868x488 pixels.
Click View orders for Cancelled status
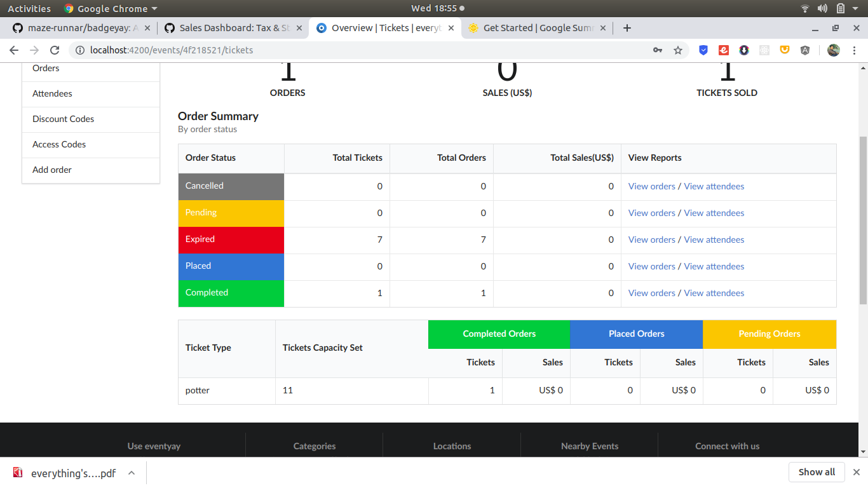651,186
